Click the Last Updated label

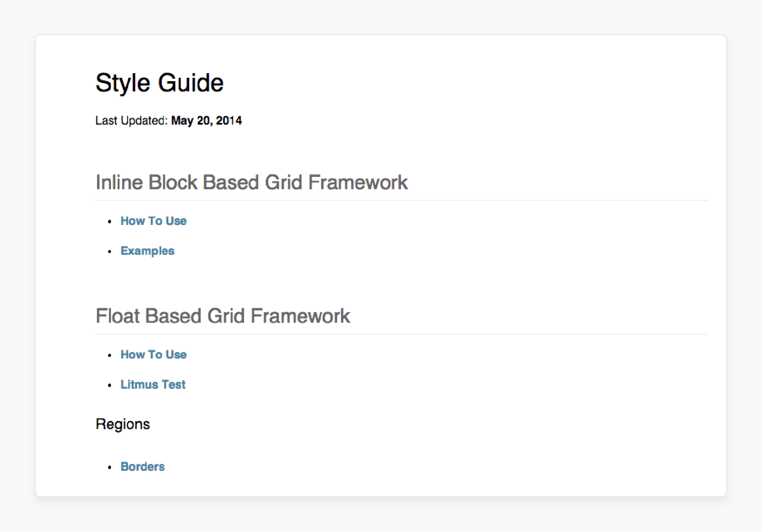coord(131,121)
